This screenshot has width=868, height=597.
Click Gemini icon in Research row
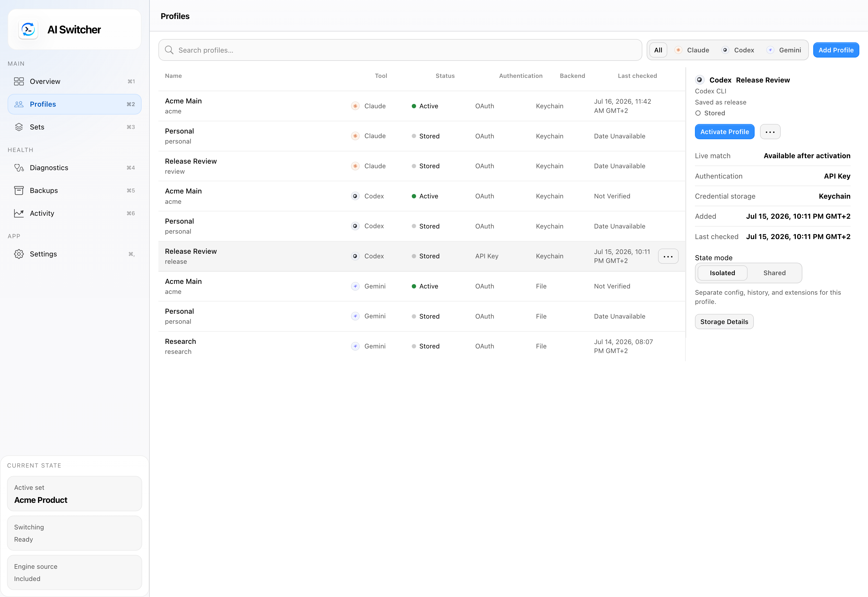pyautogui.click(x=355, y=346)
